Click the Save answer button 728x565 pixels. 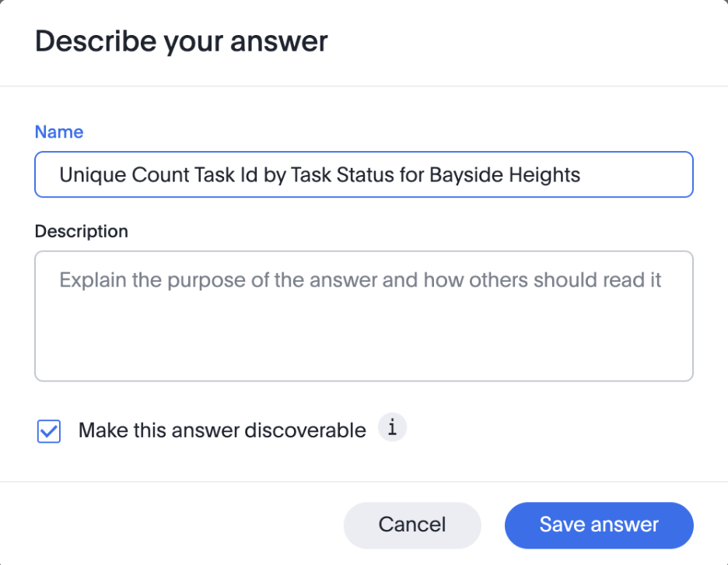(x=598, y=525)
